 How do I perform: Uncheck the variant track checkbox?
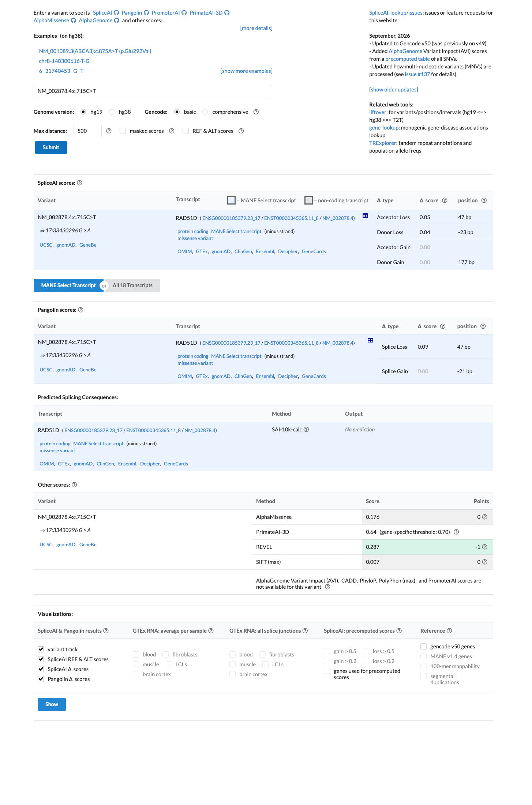[41, 649]
